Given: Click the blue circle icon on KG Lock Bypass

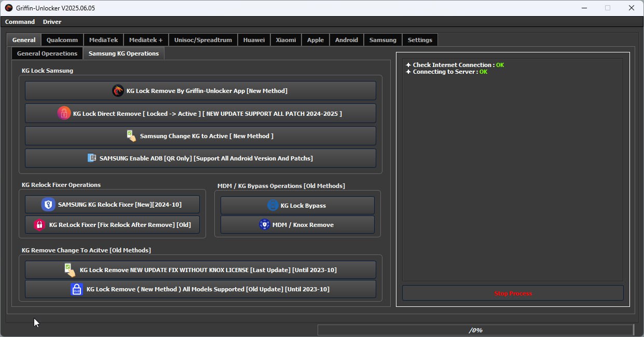Looking at the screenshot, I should [272, 206].
